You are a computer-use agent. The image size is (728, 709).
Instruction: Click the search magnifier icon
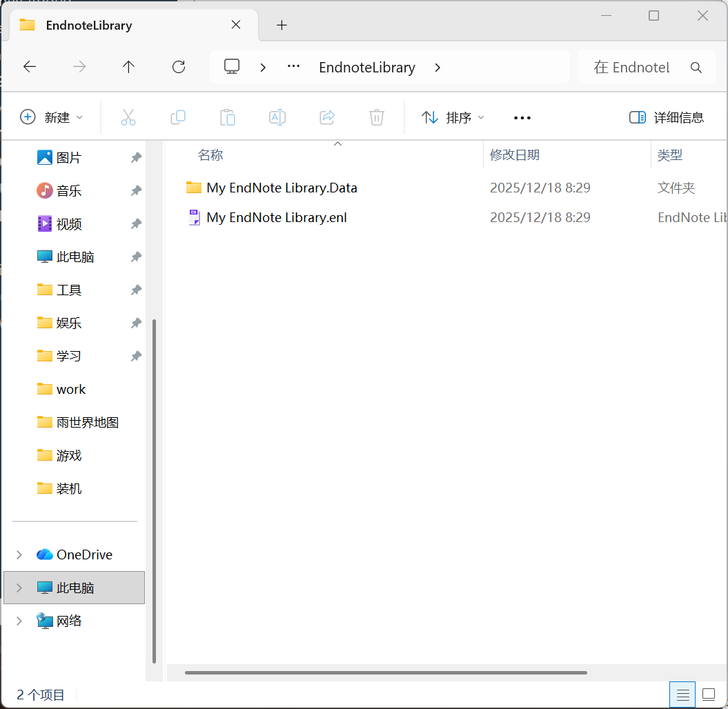coord(696,68)
